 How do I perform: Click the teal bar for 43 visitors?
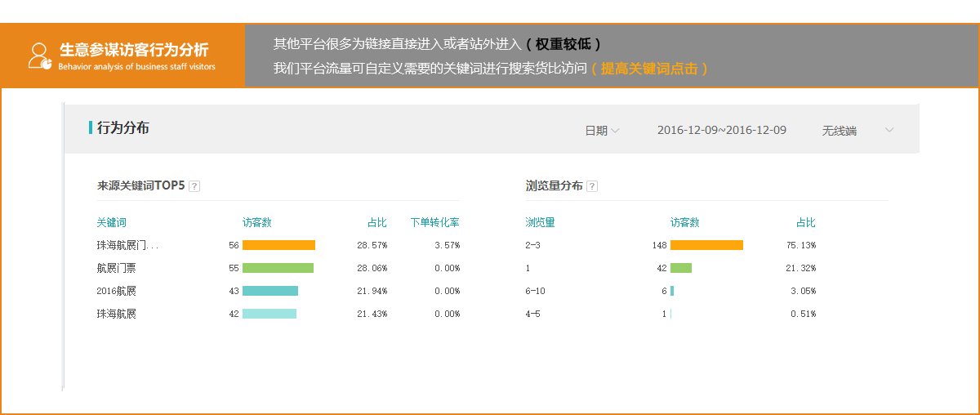270,291
